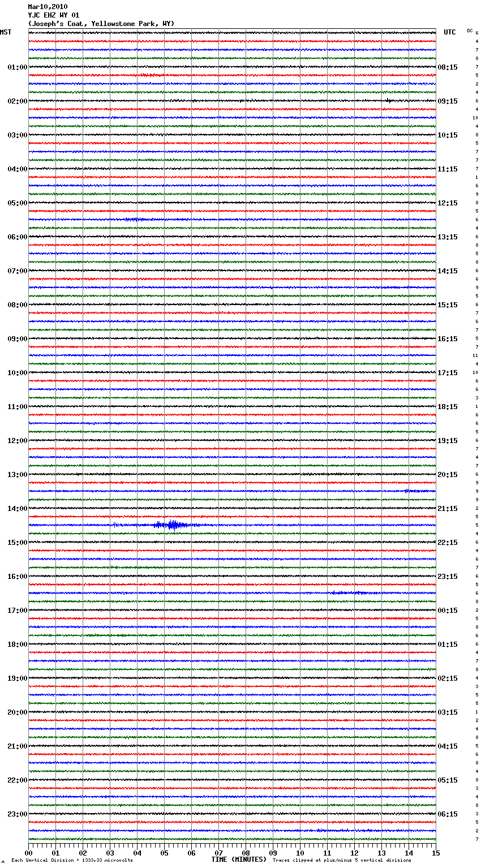Click the 16:15 UTC time label
The height and width of the screenshot is (868, 481).
tap(448, 339)
